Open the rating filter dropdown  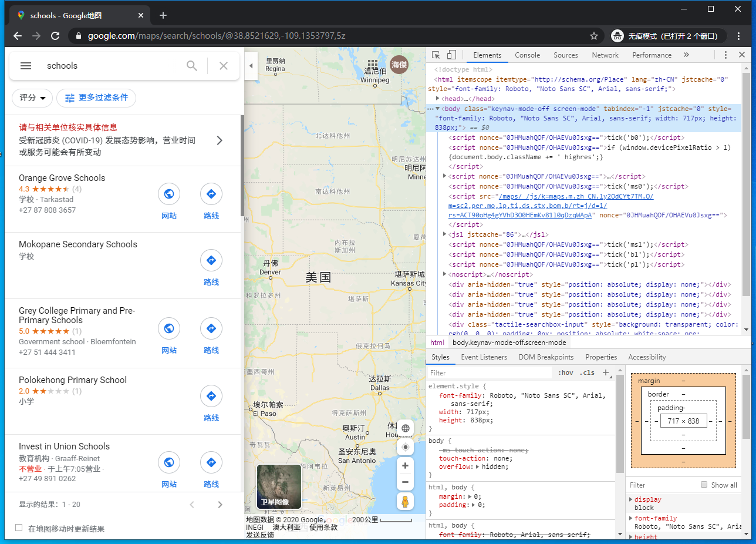(x=32, y=98)
